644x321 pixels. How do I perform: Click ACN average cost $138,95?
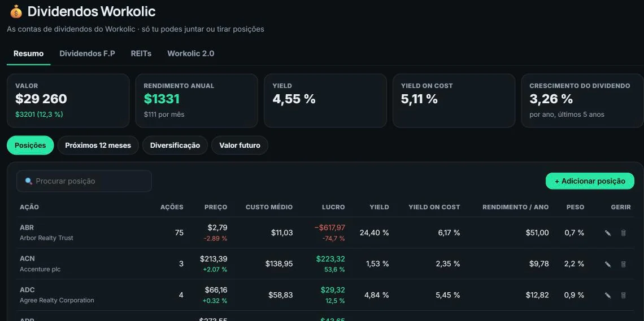pos(279,264)
